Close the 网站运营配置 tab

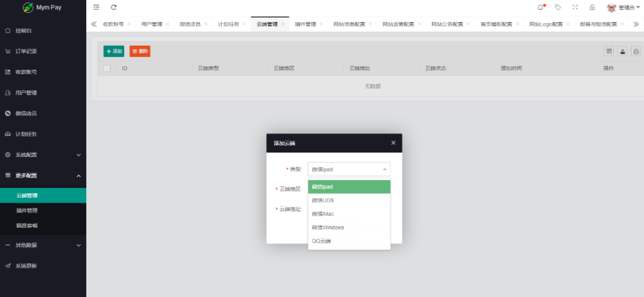419,24
